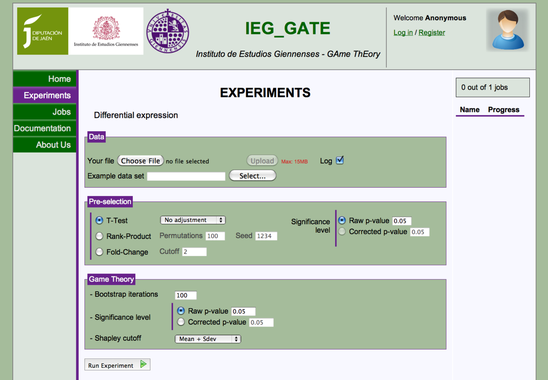The image size is (548, 380).
Task: Click the Instituto de Estudios Giennenses logo
Action: pyautogui.click(x=106, y=31)
